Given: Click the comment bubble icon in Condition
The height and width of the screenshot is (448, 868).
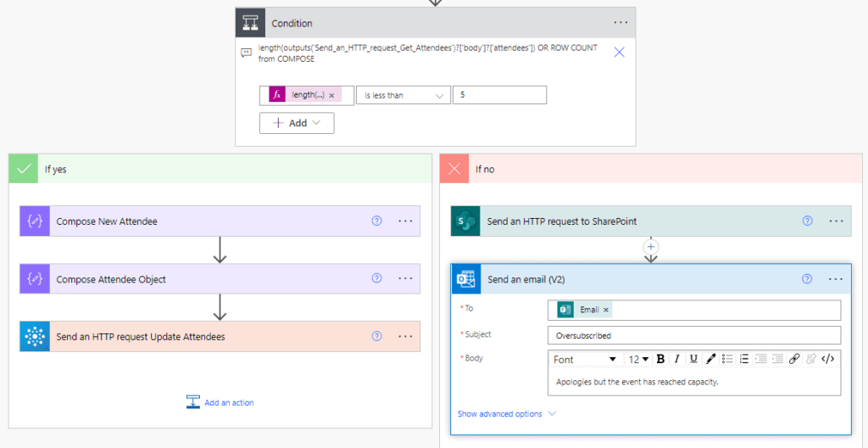Looking at the screenshot, I should pyautogui.click(x=247, y=53).
